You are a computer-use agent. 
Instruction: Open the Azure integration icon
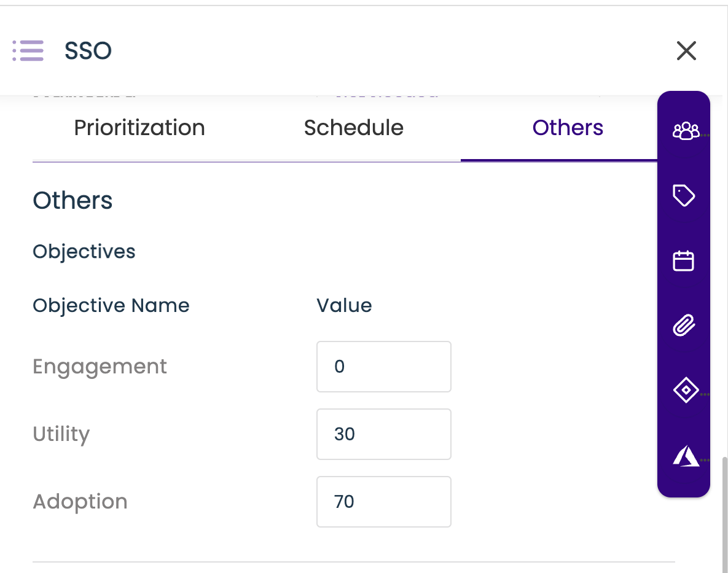click(x=685, y=456)
